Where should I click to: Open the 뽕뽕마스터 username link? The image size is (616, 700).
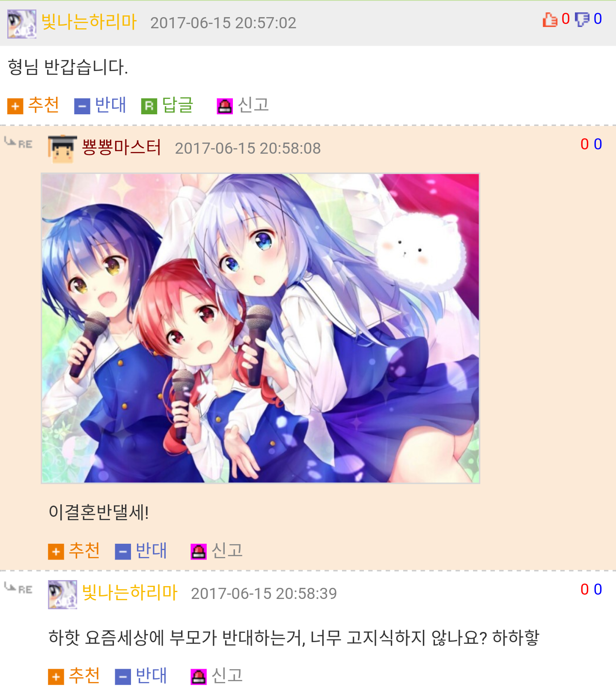coord(122,147)
